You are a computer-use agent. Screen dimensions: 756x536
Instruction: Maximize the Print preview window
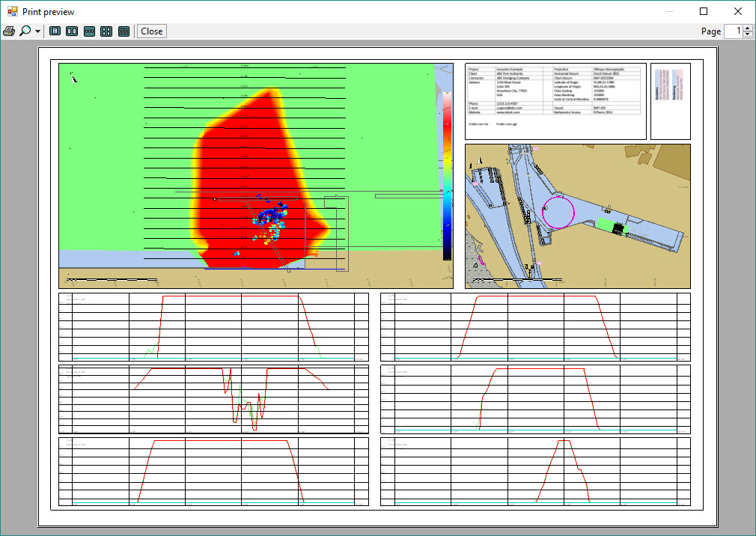(x=704, y=11)
